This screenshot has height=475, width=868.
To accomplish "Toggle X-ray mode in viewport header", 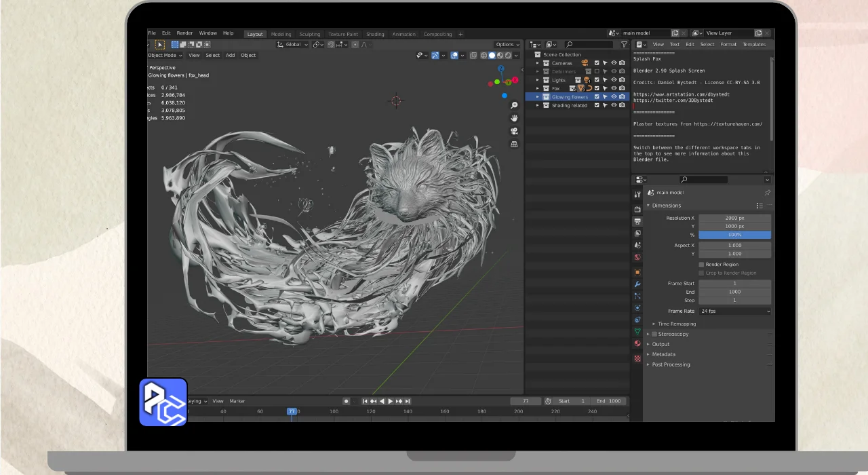I will pyautogui.click(x=473, y=56).
